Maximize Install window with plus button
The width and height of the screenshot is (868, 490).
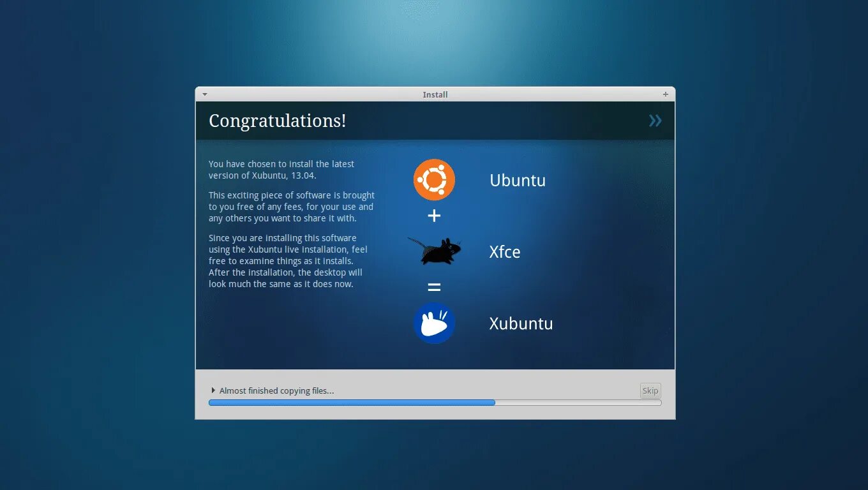(x=666, y=94)
